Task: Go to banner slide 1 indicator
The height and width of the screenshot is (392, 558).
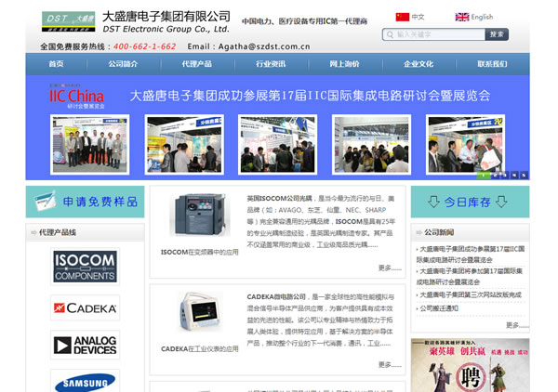Action: (x=485, y=174)
